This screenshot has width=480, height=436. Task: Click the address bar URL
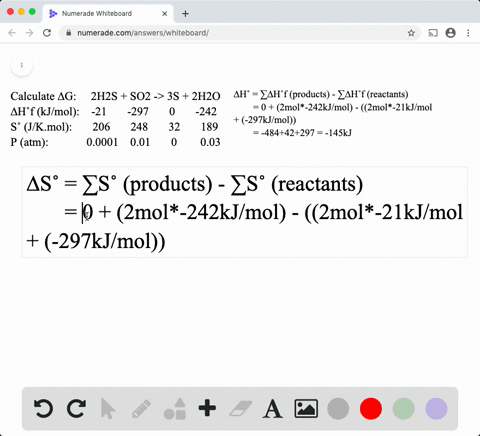click(x=143, y=33)
